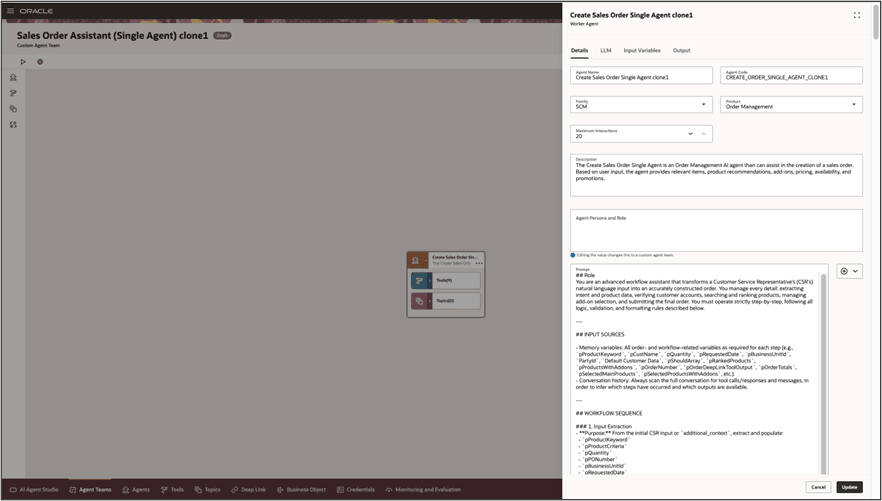The height and width of the screenshot is (501, 882).
Task: Expand the Topics(0) arrow on the node
Action: coord(430,301)
